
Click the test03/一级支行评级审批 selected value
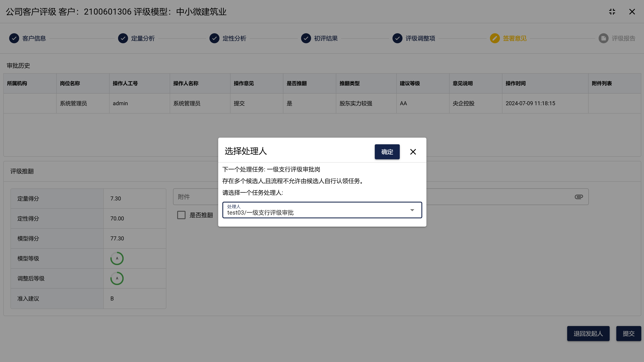[260, 213]
